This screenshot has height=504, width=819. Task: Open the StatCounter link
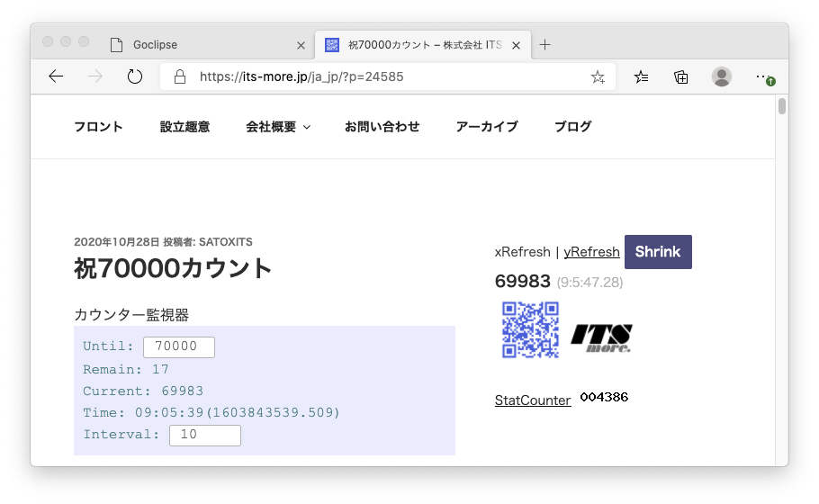pyautogui.click(x=533, y=400)
